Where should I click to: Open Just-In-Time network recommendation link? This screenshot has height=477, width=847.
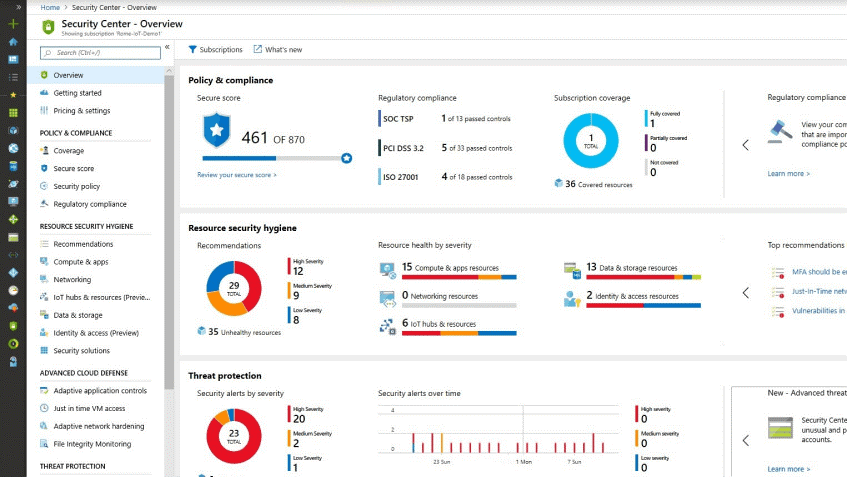tap(819, 291)
